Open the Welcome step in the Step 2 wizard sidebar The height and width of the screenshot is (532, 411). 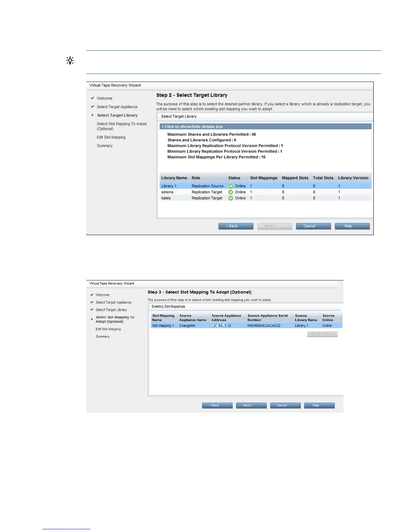(x=104, y=98)
